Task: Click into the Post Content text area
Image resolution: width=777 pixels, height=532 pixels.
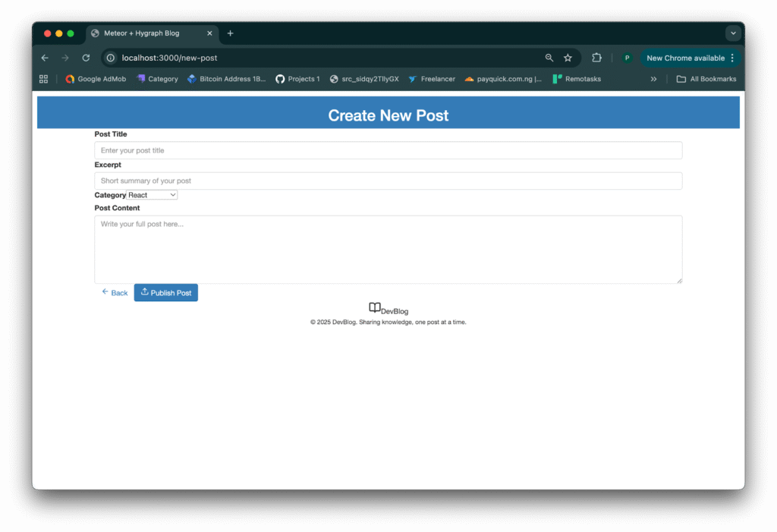Action: pos(388,249)
